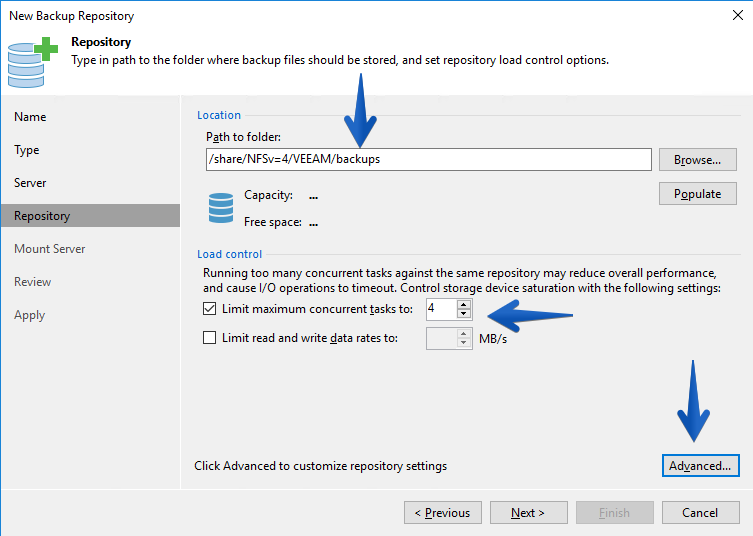Click MB/s rate down spinner arrow

tap(463, 343)
